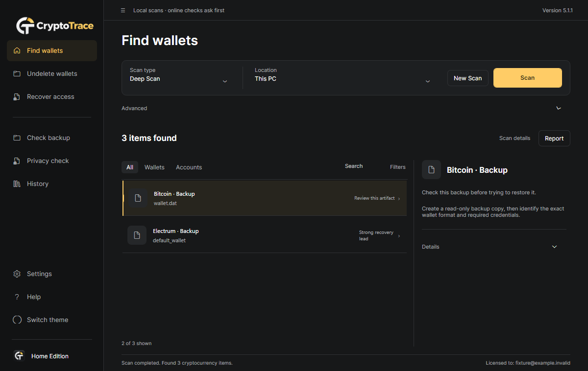Click Search above the results list
Image resolution: width=588 pixels, height=371 pixels.
point(354,166)
